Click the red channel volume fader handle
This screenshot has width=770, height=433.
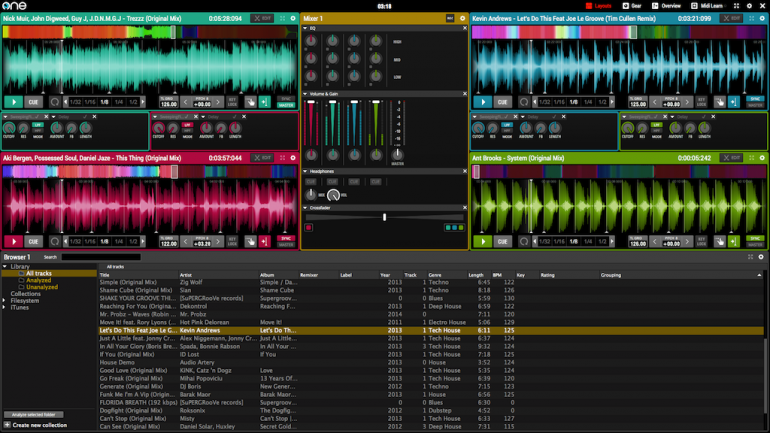click(x=311, y=102)
